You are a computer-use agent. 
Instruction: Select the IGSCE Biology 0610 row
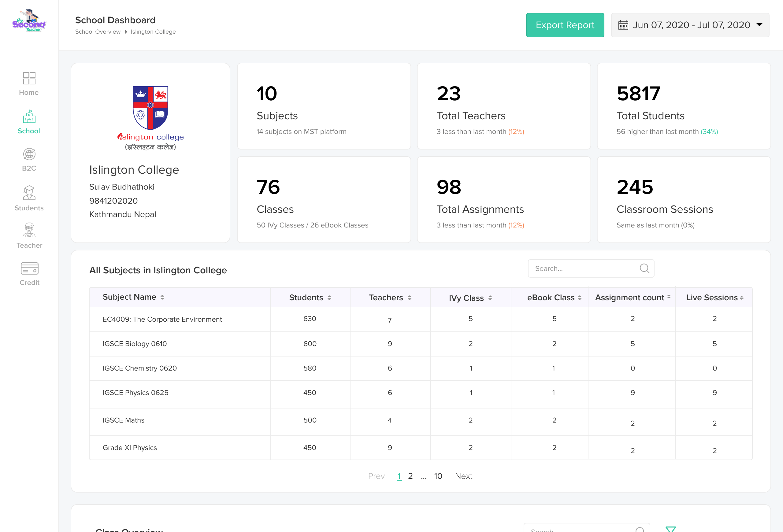[421, 344]
